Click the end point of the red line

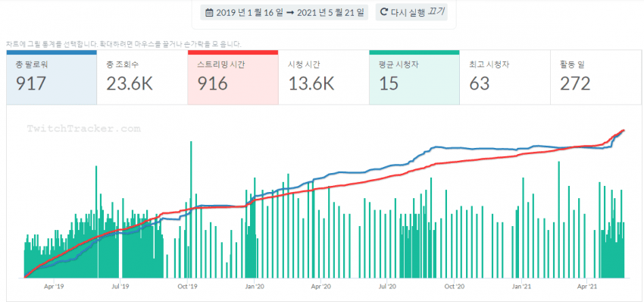point(624,131)
